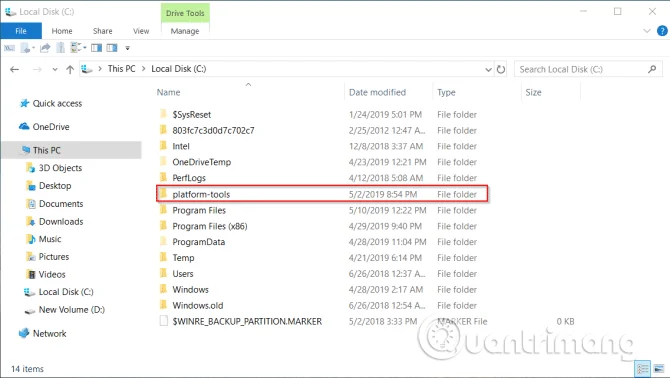This screenshot has height=378, width=670.
Task: Click the Network icon in navigation pane
Action: point(24,333)
